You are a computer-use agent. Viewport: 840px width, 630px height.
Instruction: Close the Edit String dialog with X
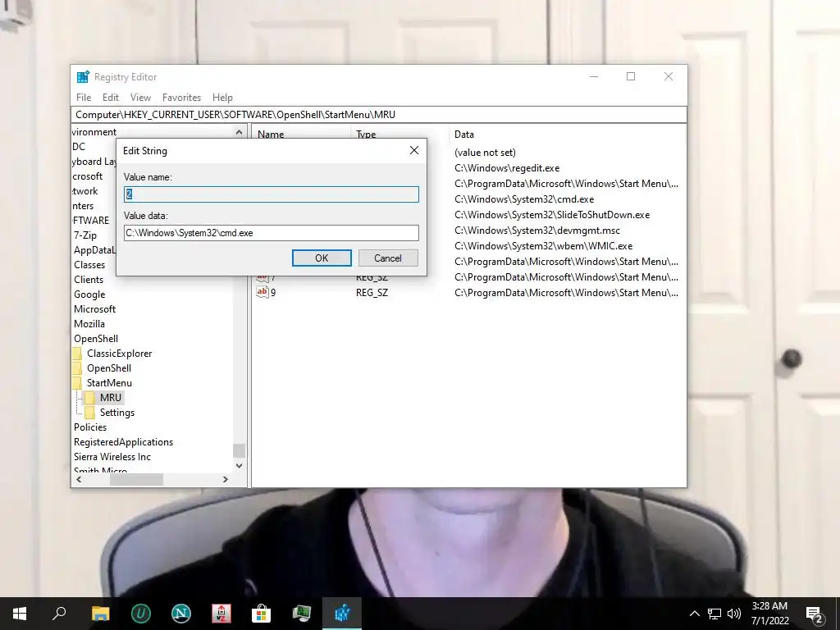(414, 151)
